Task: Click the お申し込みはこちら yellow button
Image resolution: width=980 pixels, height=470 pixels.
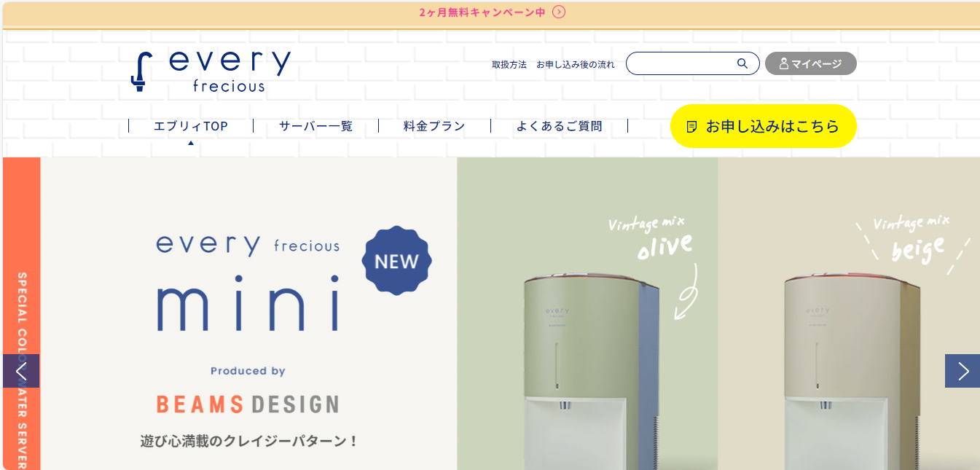Action: (763, 126)
